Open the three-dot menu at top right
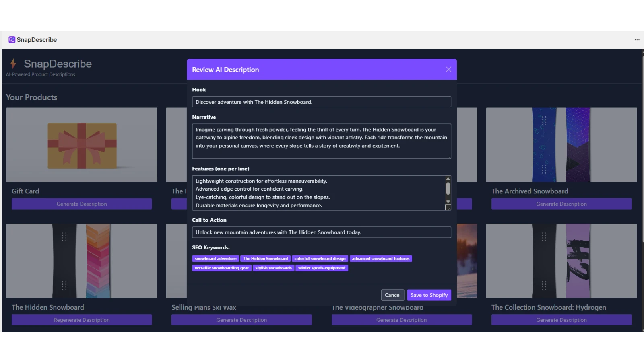 [x=637, y=39]
